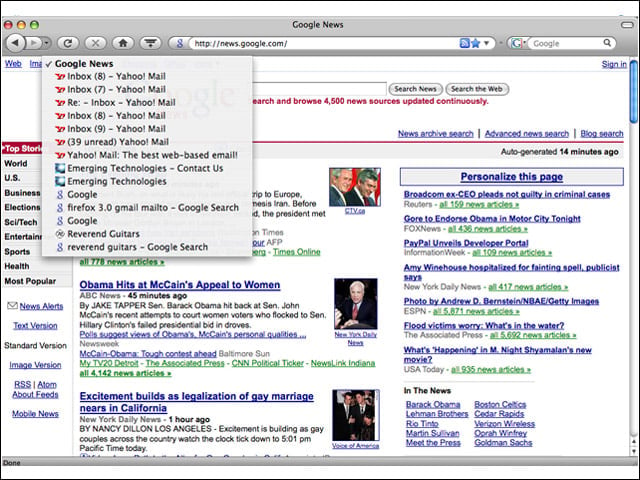Click into the Google toolbar search field
This screenshot has height=480, width=640.
click(565, 43)
